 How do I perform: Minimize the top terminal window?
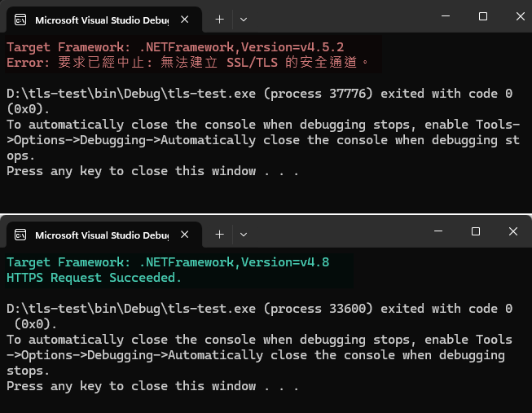(445, 16)
